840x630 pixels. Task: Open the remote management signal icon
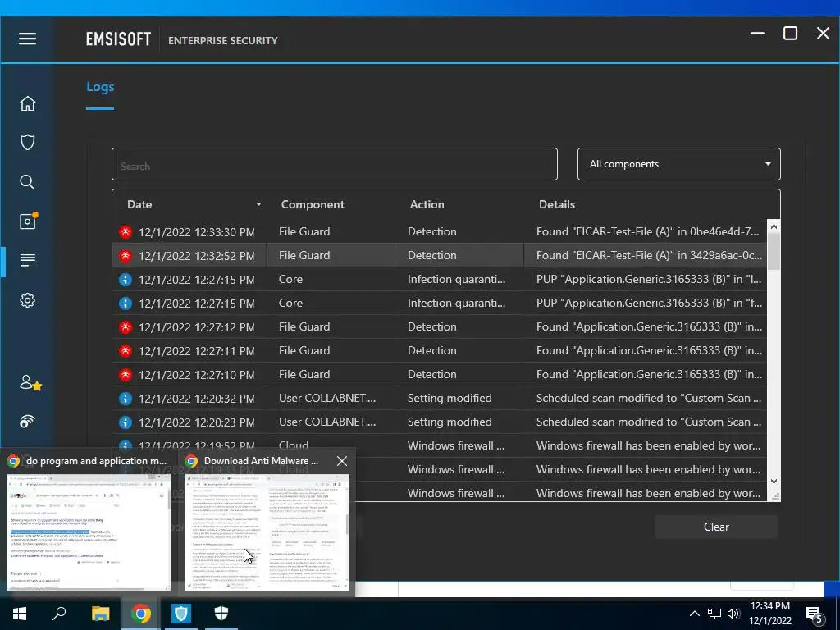[27, 422]
